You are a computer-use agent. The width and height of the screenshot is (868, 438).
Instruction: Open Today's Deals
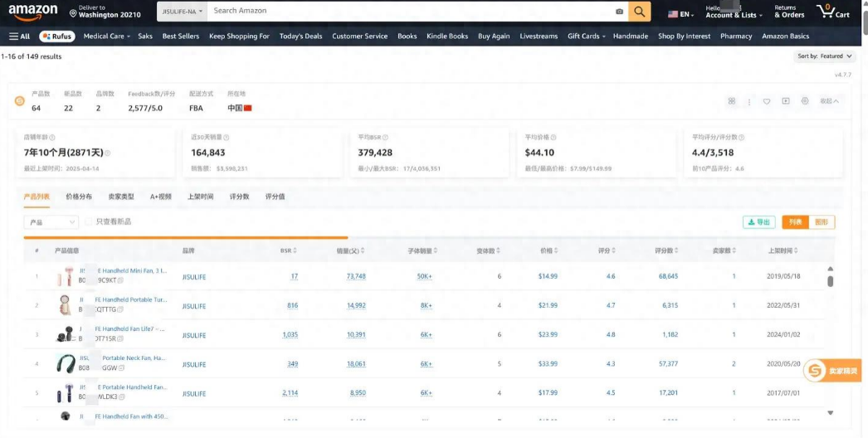pyautogui.click(x=300, y=36)
